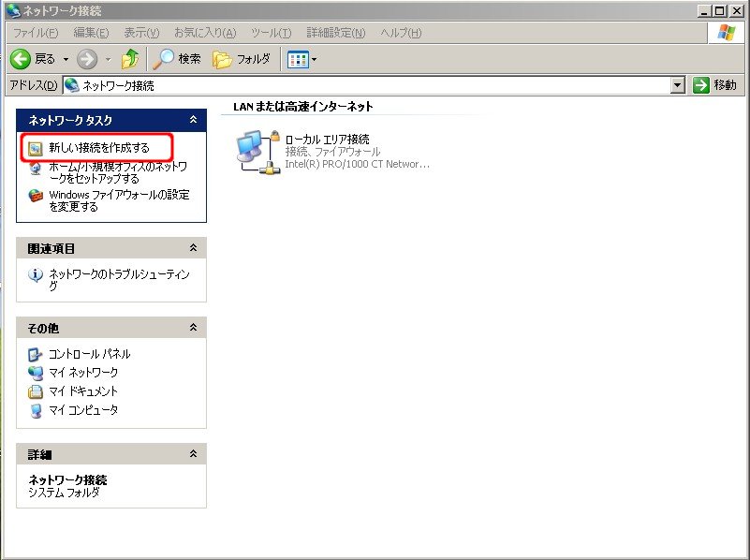Collapse the 詳細 panel section
Viewport: 750px width, 560px height.
[193, 454]
